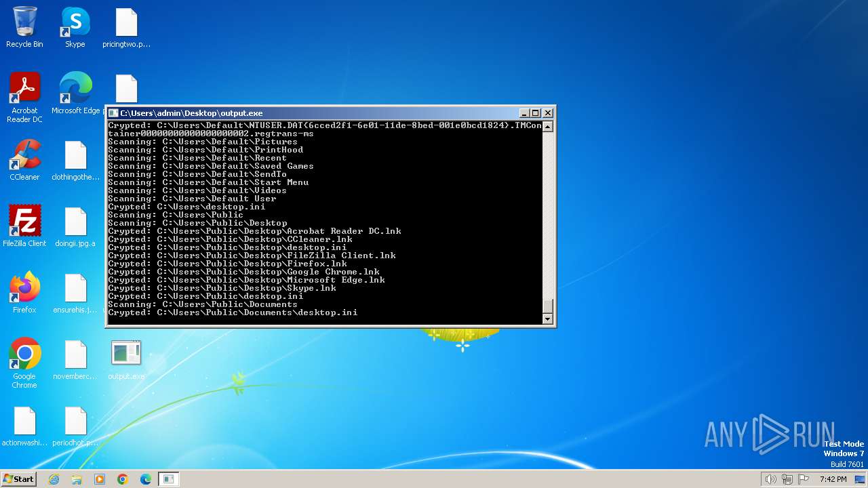Click the line ending 'Firefox.lnk'
The height and width of the screenshot is (488, 868).
227,264
